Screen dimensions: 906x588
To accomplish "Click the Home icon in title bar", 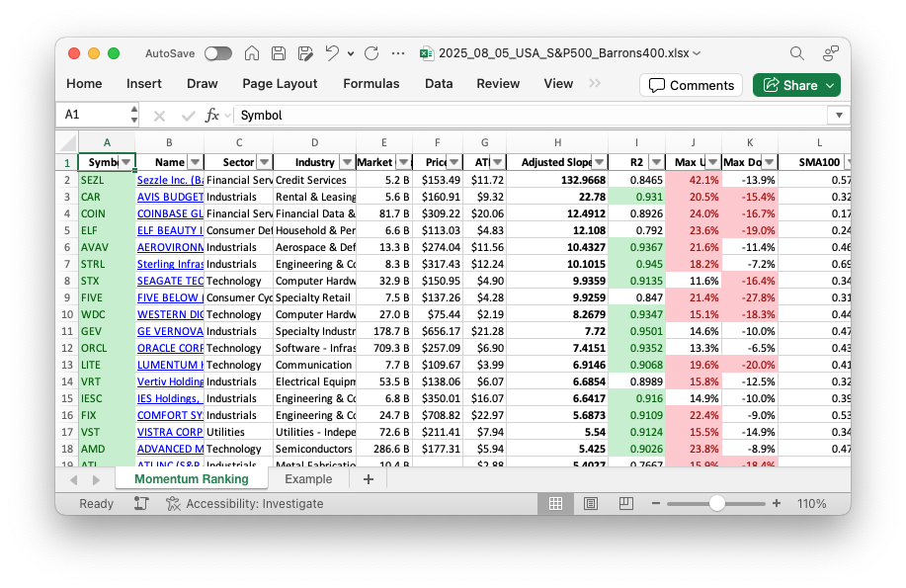I will coord(252,53).
